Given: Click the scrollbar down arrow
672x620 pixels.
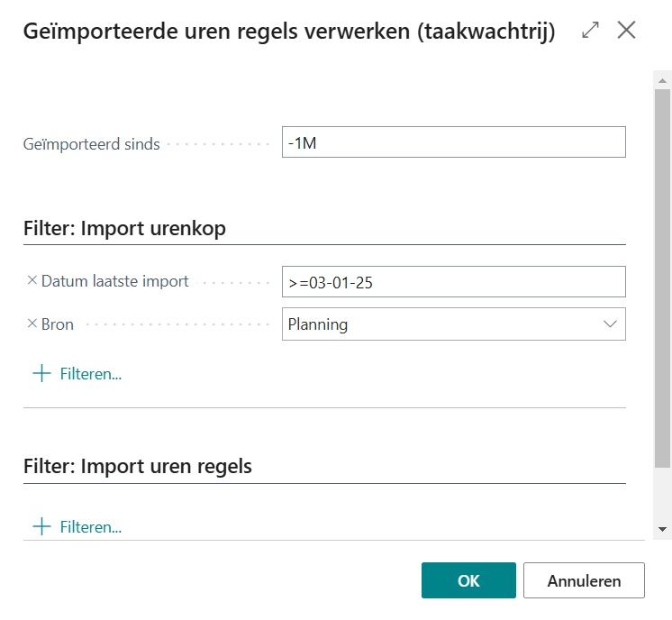Looking at the screenshot, I should [663, 529].
